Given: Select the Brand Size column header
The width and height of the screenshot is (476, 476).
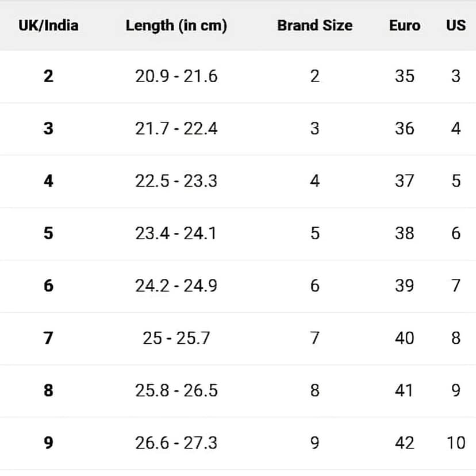Looking at the screenshot, I should click(x=315, y=25).
